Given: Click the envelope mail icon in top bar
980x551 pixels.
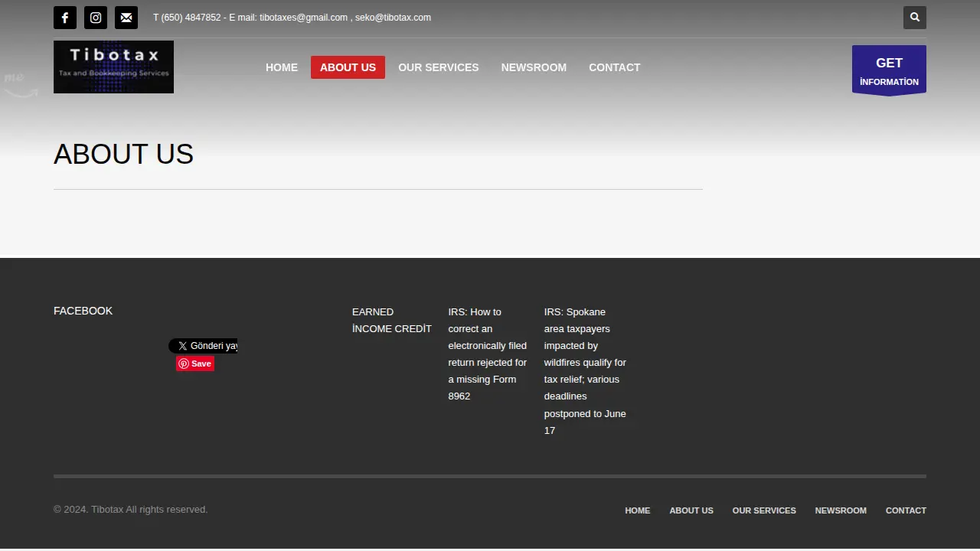Looking at the screenshot, I should [126, 18].
